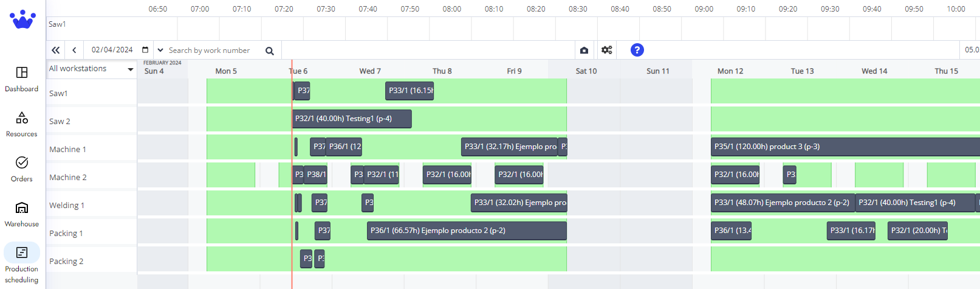980x289 pixels.
Task: Expand the chevron beside search field
Action: click(160, 50)
